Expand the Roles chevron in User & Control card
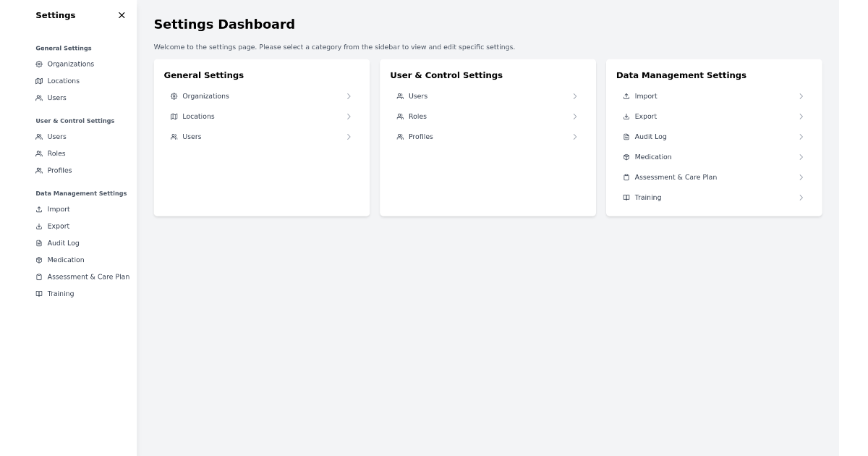 [x=575, y=116]
